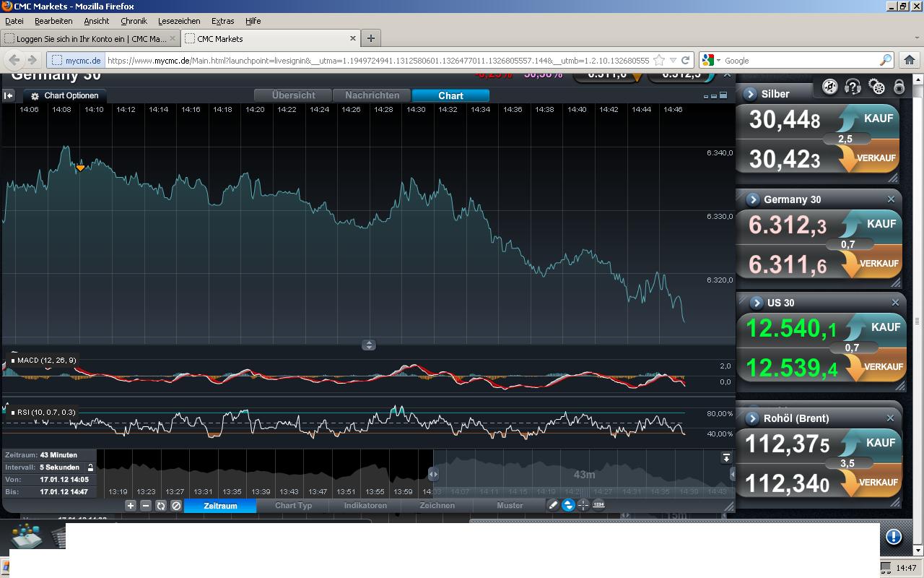The image size is (924, 578).
Task: Open the Indikatoren tab
Action: [365, 506]
